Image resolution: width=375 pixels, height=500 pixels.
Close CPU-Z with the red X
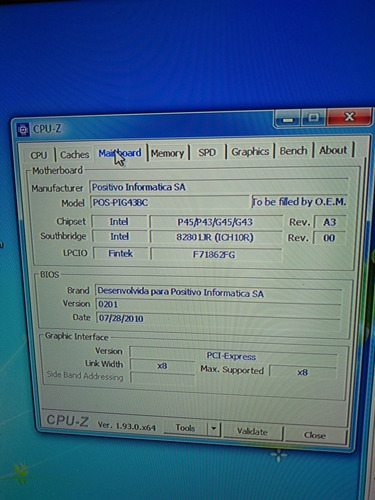[349, 117]
